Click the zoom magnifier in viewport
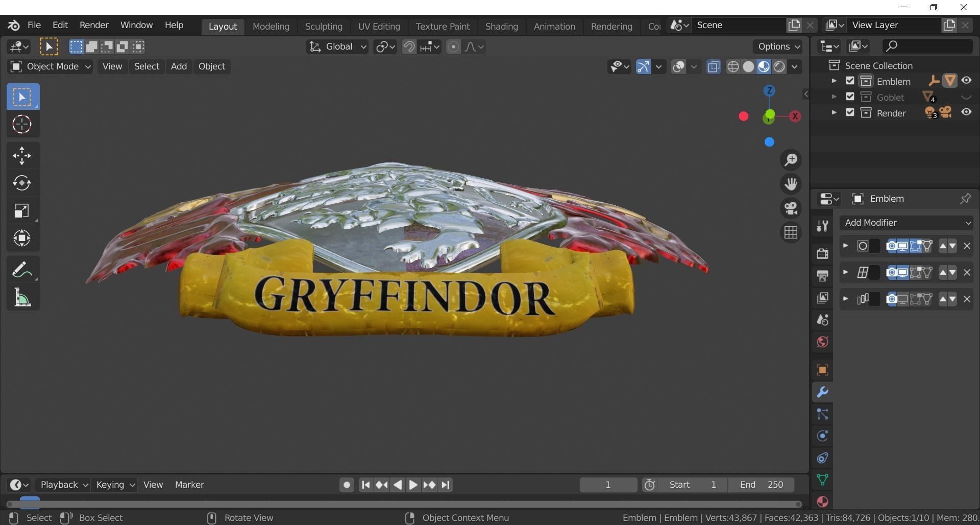Viewport: 980px width, 525px height. tap(791, 160)
